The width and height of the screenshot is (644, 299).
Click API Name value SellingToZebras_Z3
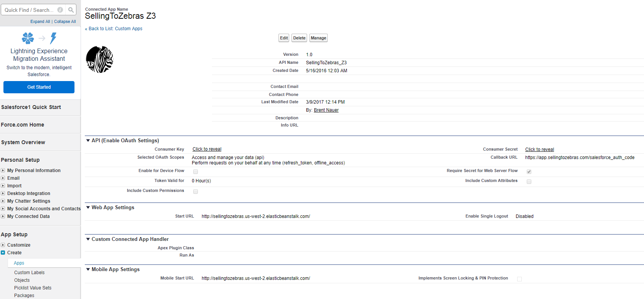[326, 63]
